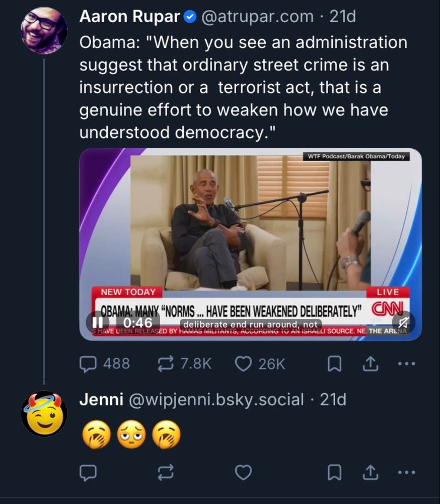The image size is (440, 504).
Task: Share Jenni's emoji post
Action: (370, 472)
